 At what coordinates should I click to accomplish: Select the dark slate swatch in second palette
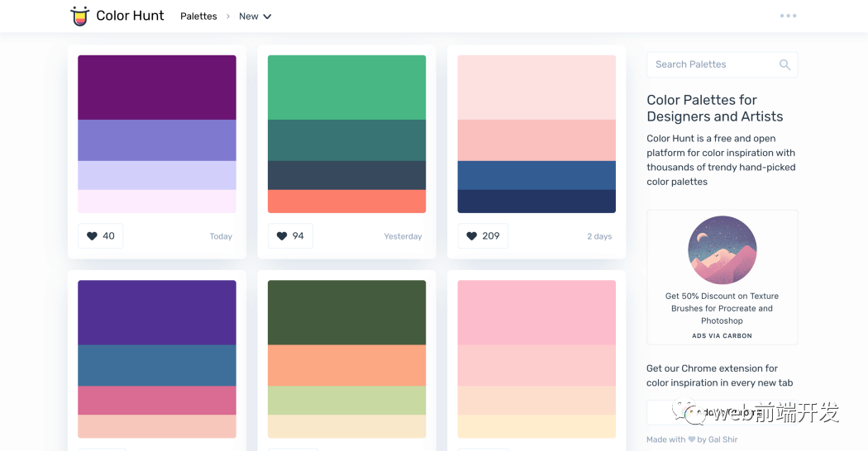[x=346, y=175]
